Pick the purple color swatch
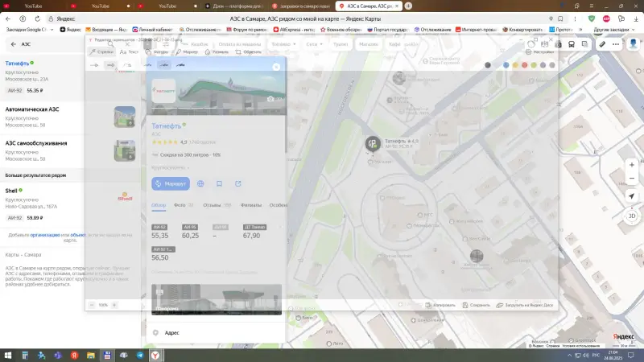This screenshot has height=362, width=644. click(543, 65)
